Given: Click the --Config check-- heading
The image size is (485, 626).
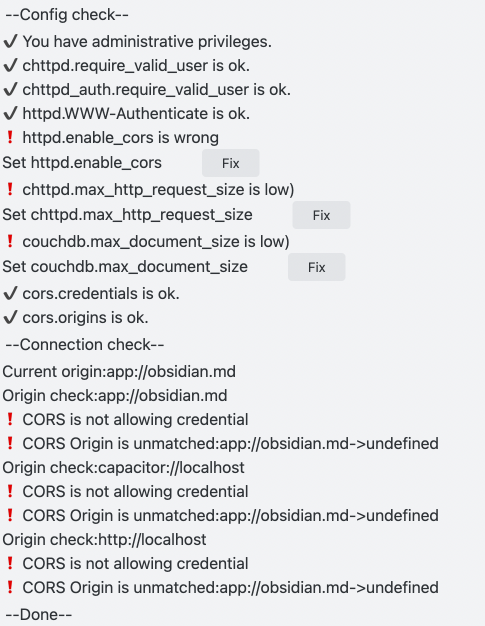Looking at the screenshot, I should click(67, 15).
